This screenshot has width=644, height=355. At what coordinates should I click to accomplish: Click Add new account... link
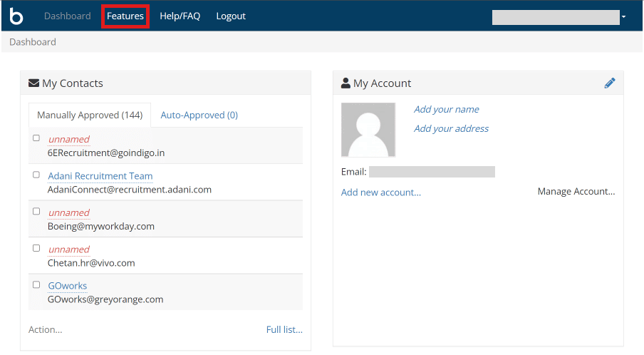pos(380,192)
